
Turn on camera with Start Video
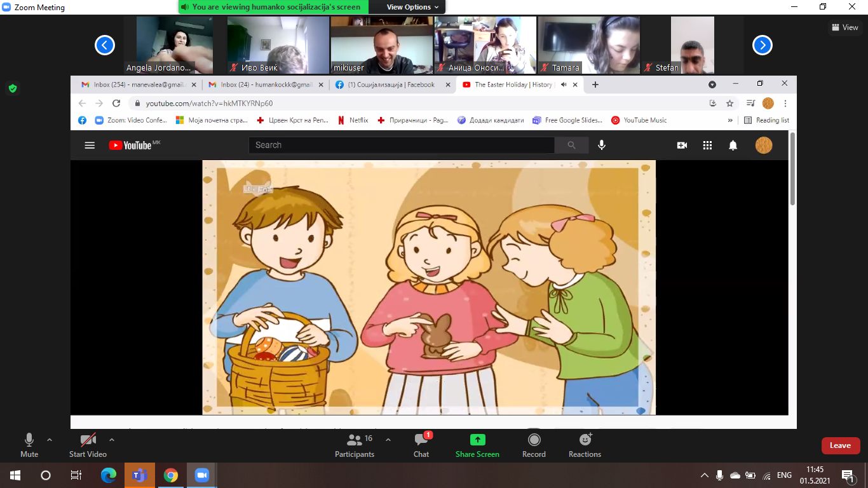88,445
